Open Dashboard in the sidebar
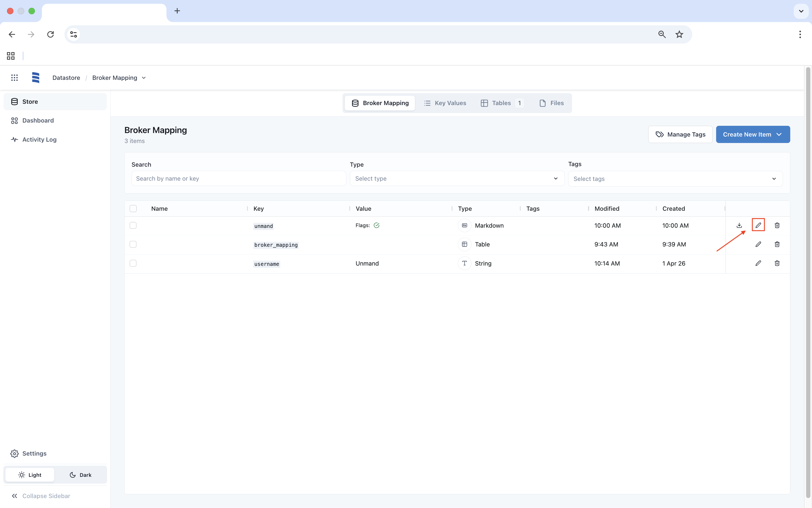 click(x=55, y=120)
